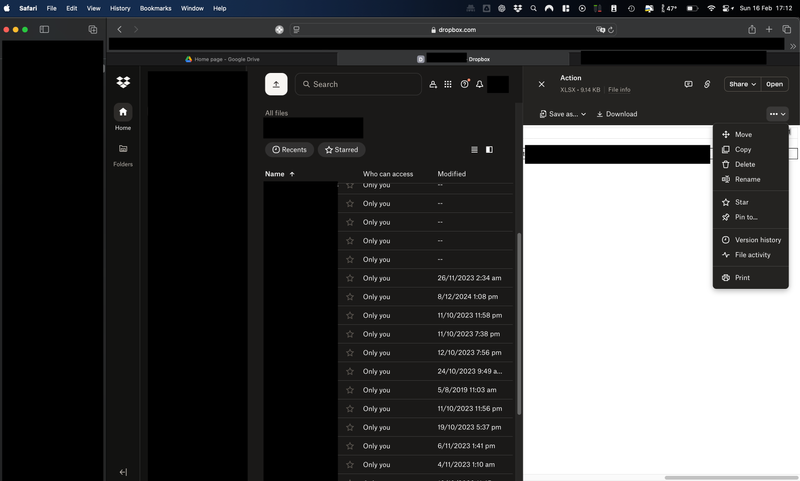800x481 pixels.
Task: Open the notifications bell
Action: click(x=480, y=85)
